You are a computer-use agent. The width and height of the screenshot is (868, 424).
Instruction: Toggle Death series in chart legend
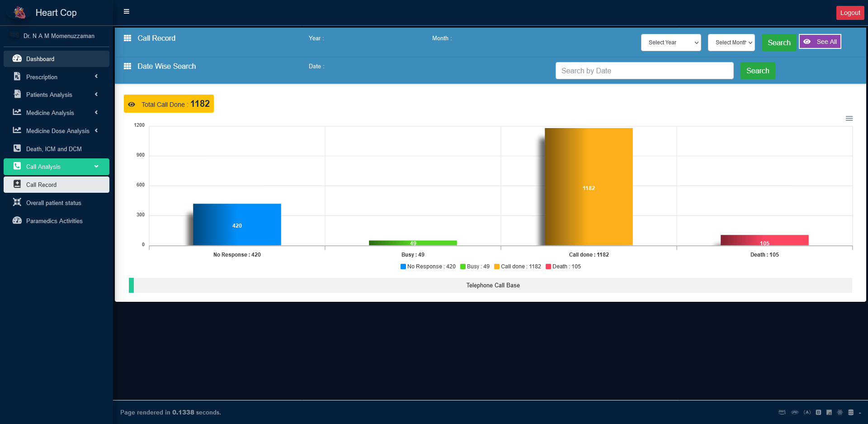click(x=563, y=267)
